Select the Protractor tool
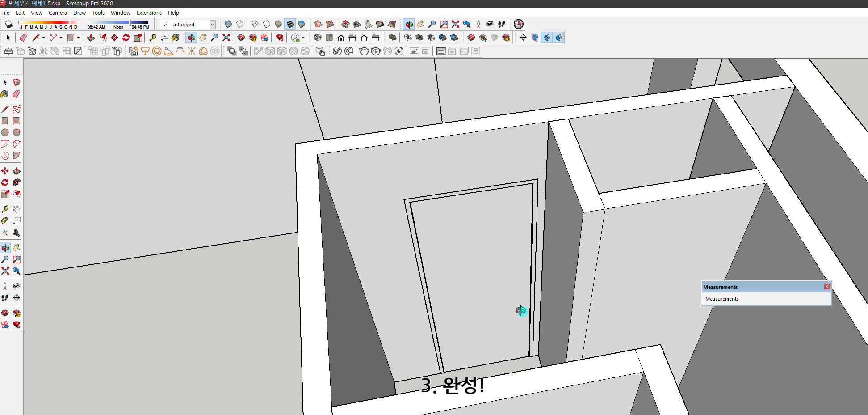Screen dimensions: 868x415 pyautogui.click(x=5, y=220)
